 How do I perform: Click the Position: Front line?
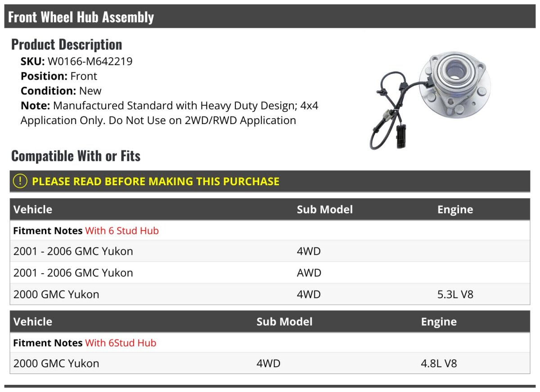(x=59, y=76)
